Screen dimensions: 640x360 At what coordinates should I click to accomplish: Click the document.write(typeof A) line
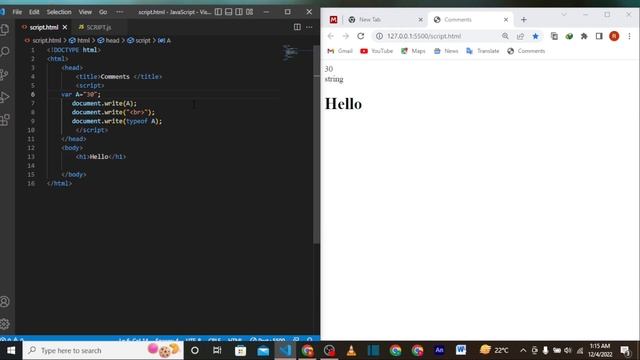point(117,121)
